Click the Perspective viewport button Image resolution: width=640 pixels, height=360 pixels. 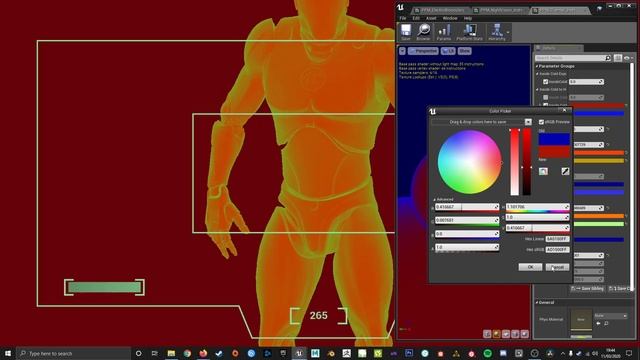click(423, 51)
